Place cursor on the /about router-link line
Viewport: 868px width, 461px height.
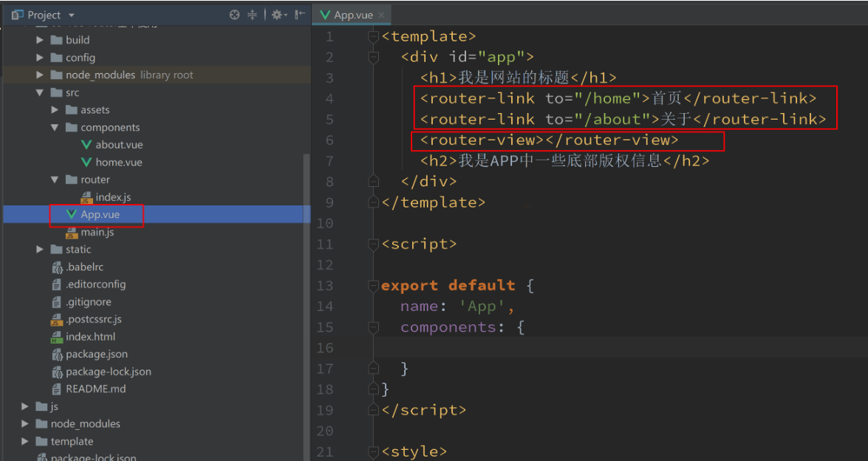(x=623, y=119)
